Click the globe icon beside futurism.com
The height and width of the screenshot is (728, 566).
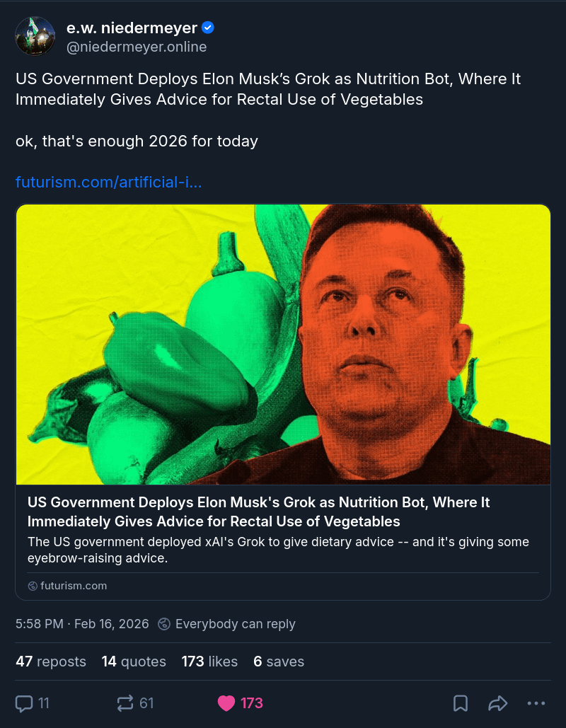(33, 586)
